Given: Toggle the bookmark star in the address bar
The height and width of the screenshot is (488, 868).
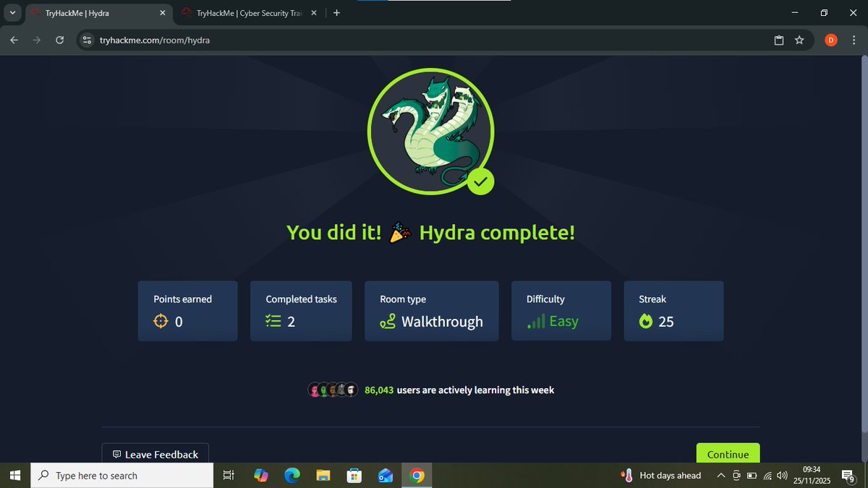Looking at the screenshot, I should tap(800, 40).
